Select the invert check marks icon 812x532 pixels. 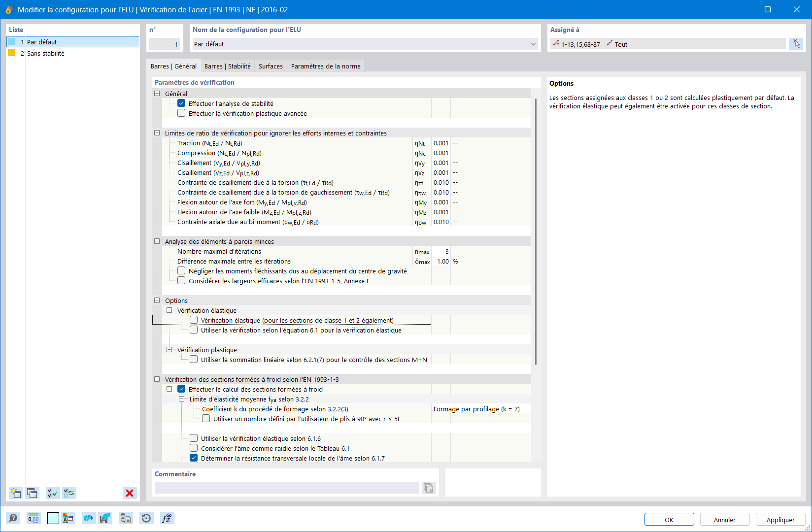[69, 493]
